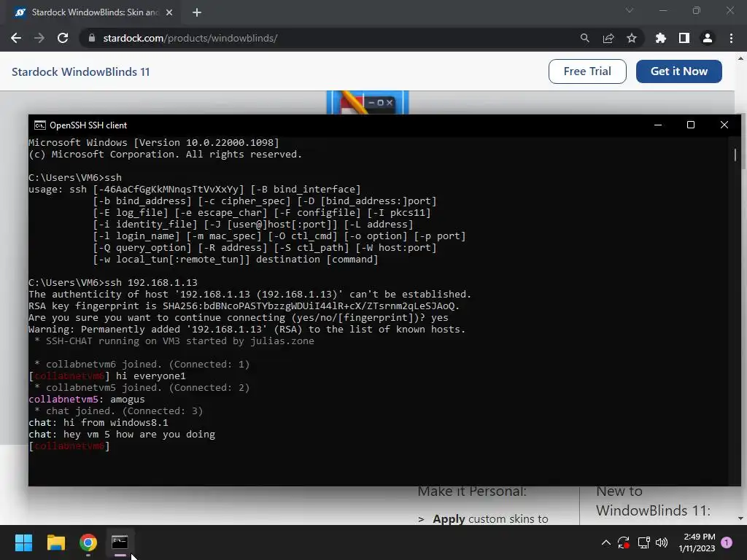Click the Free Trial button

587,71
